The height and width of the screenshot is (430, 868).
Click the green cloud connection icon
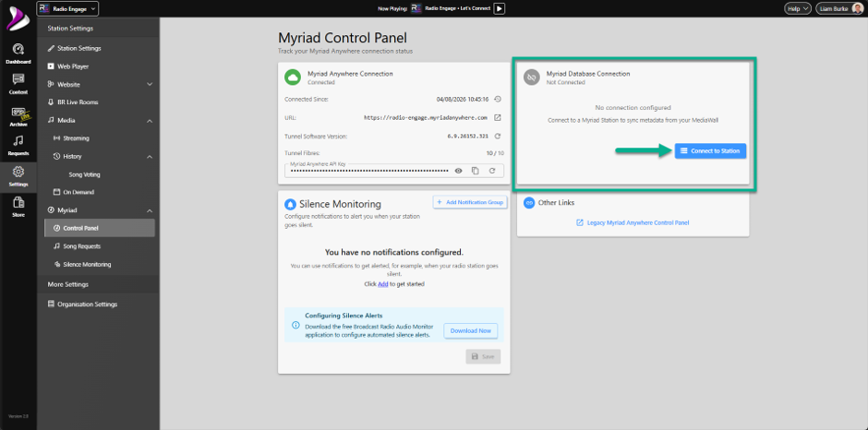(293, 77)
